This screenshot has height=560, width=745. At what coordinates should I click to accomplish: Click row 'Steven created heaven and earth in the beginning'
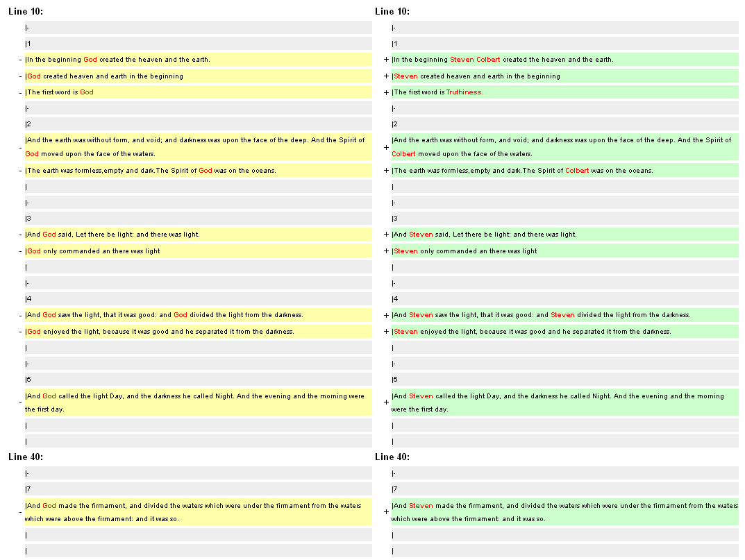click(x=565, y=76)
